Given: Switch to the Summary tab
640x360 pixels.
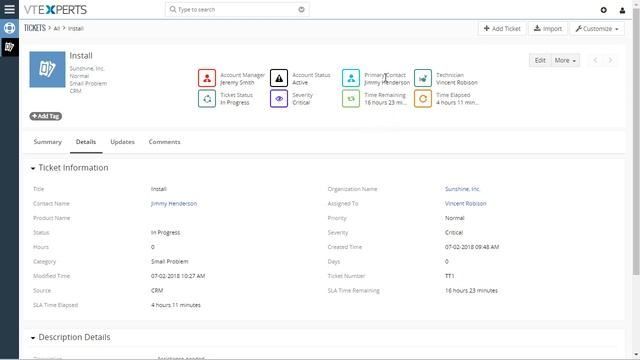Looking at the screenshot, I should [47, 142].
